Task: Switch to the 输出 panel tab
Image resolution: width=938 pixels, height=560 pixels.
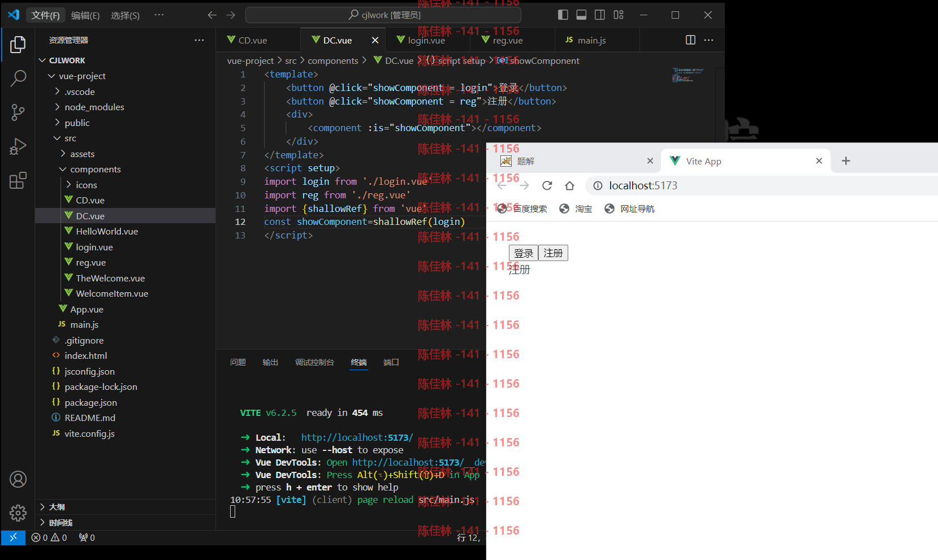Action: (x=270, y=362)
